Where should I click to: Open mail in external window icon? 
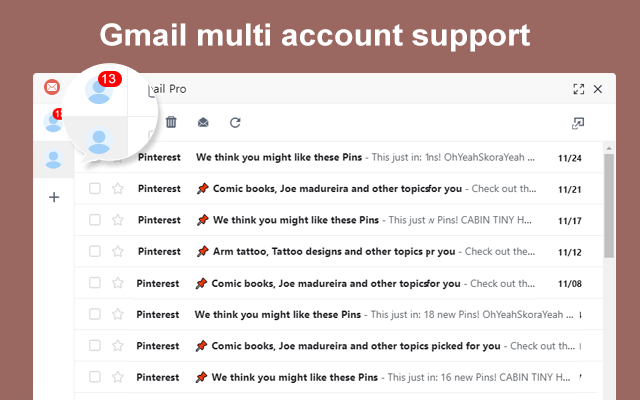tap(577, 123)
